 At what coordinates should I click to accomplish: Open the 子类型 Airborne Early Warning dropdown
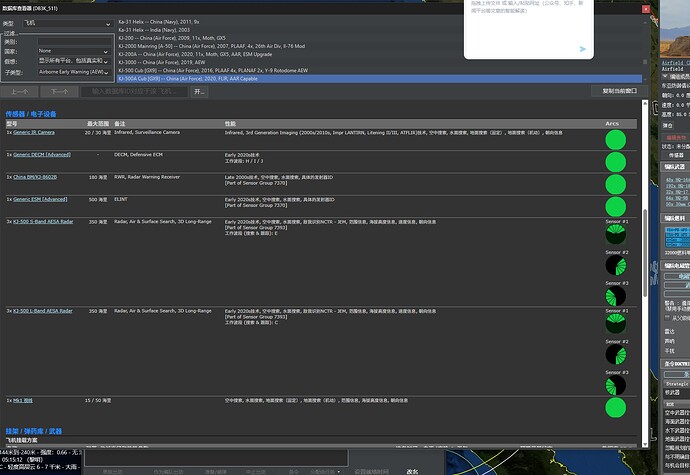coord(72,72)
